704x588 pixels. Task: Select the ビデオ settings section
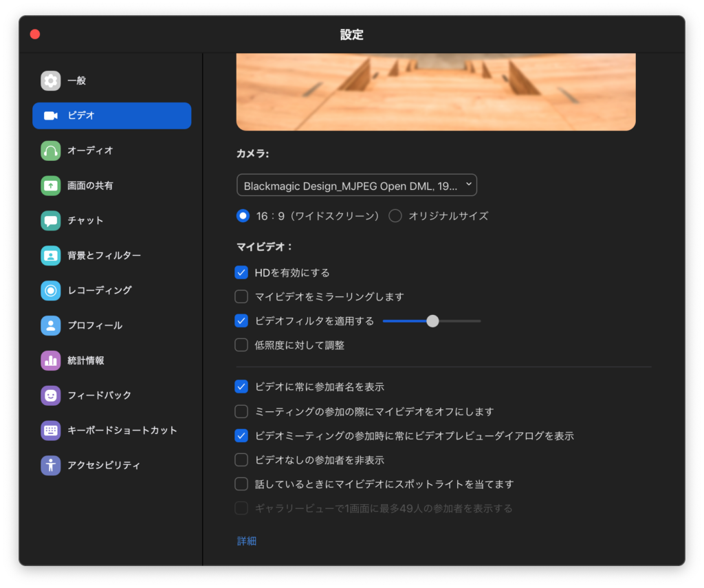coord(112,116)
